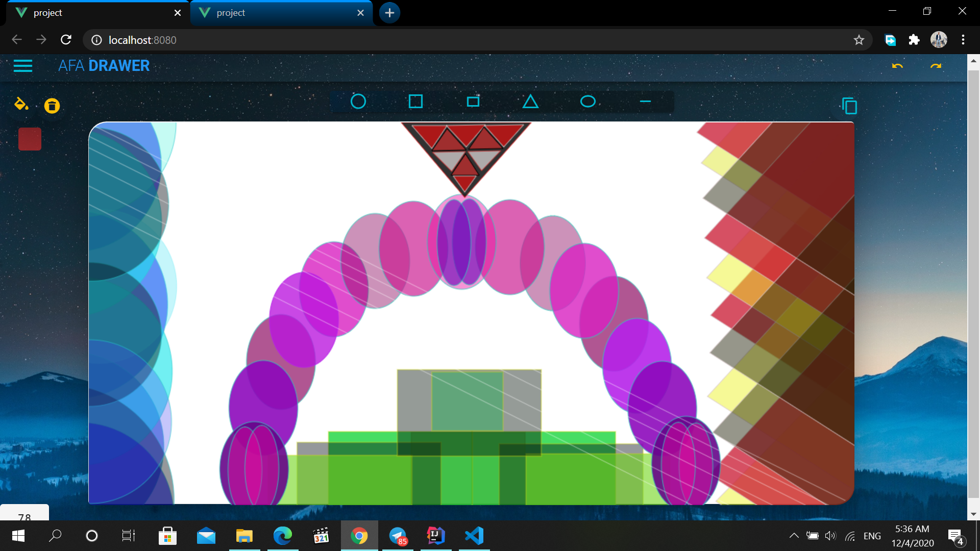Switch to the second project tab
The image size is (980, 551).
[x=276, y=13]
